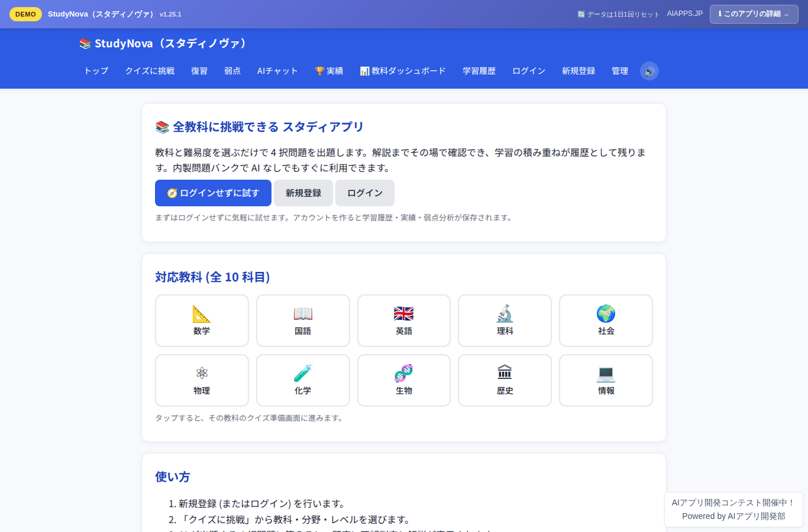Screen dimensions: 808x532
Task: Click the yellow DEMO badge
Action: pos(25,14)
